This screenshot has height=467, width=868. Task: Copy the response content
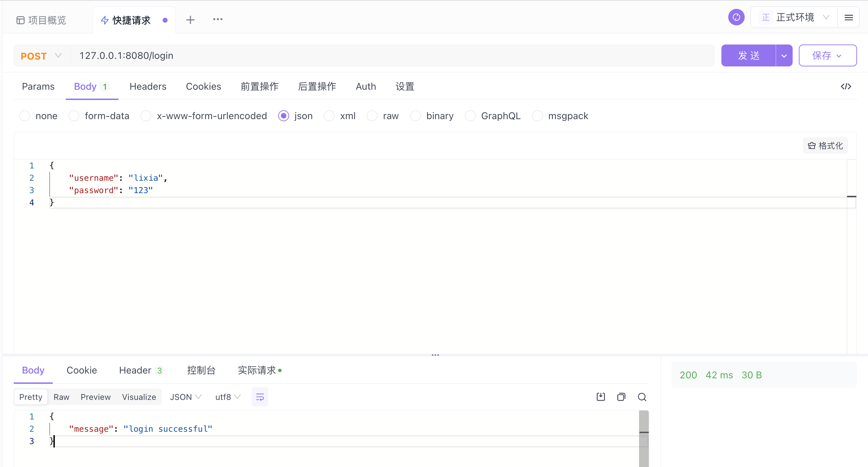(x=621, y=397)
